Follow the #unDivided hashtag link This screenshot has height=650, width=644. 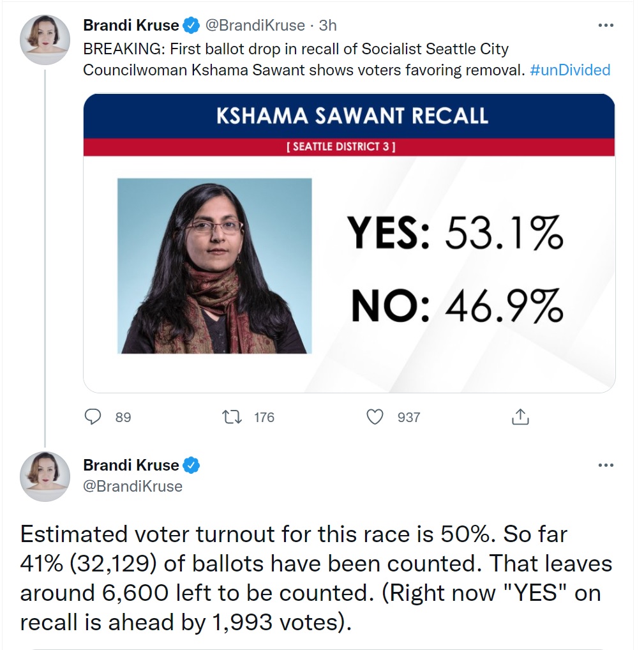[x=570, y=70]
